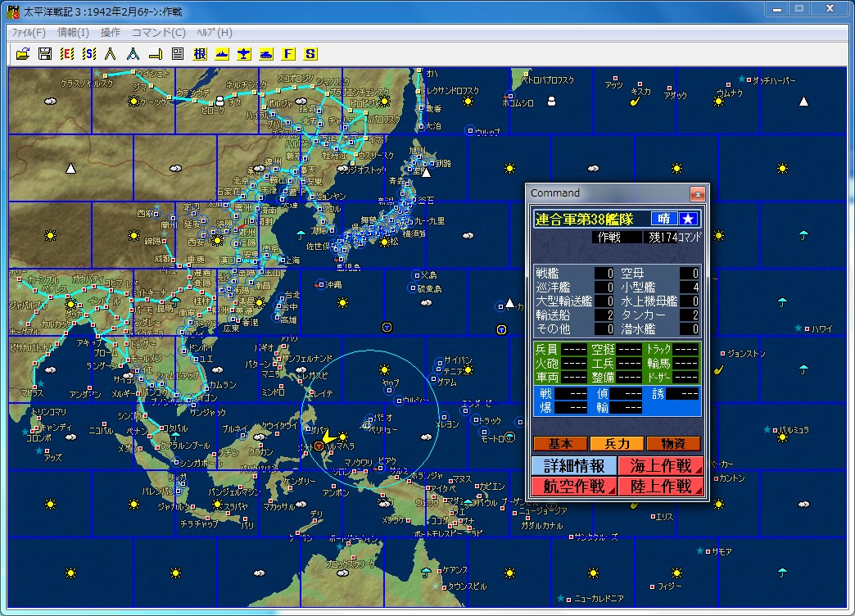Viewport: 855px width, 616px height.
Task: Click the 作戦 phase label in Command panel
Action: (x=609, y=238)
